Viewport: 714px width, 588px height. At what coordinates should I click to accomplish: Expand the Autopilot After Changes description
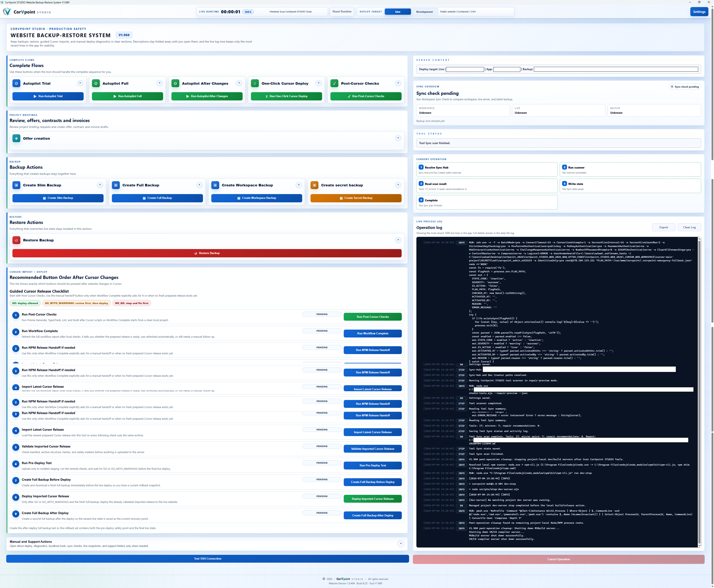pyautogui.click(x=239, y=83)
